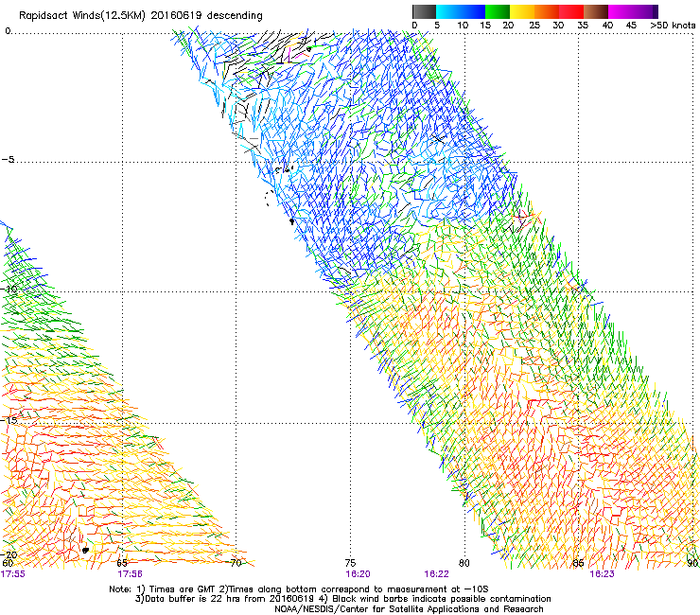Click the black island dot near 72.5E 7S

coord(291,221)
